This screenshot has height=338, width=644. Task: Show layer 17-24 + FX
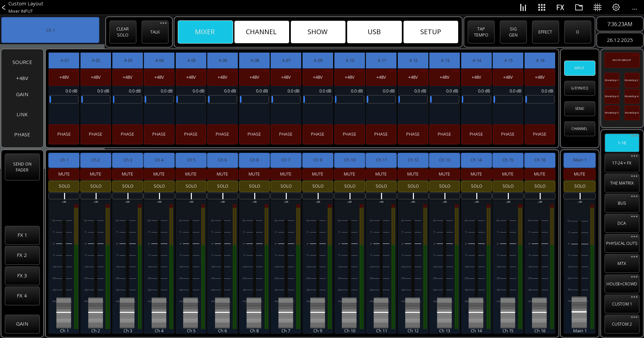tap(622, 163)
